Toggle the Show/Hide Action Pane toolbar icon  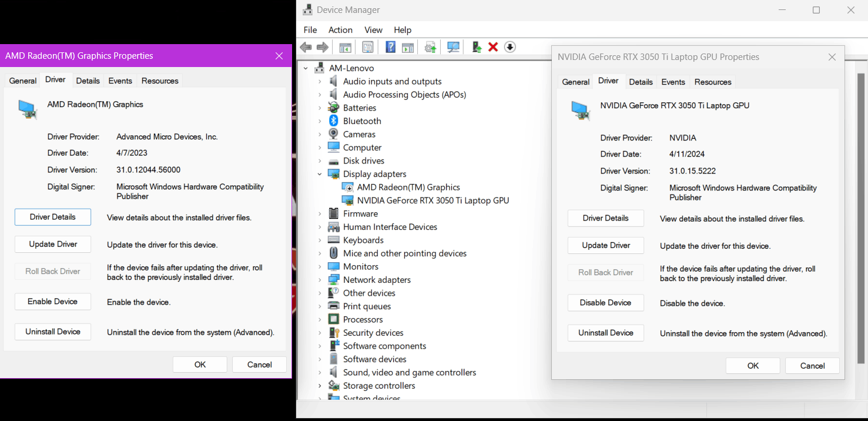(408, 47)
